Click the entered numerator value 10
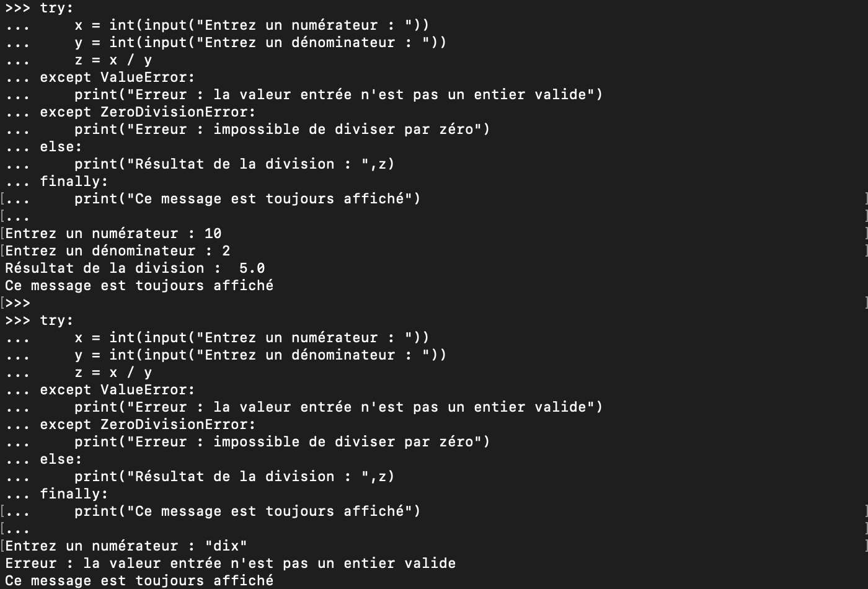 click(x=213, y=234)
